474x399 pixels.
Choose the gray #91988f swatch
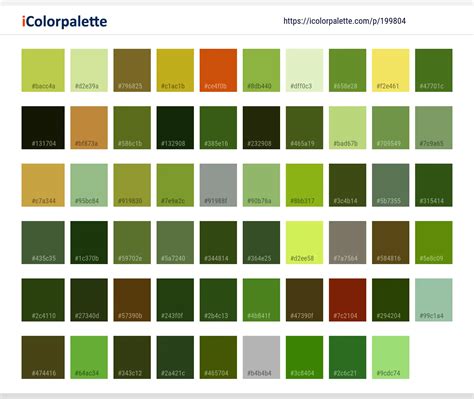[218, 185]
